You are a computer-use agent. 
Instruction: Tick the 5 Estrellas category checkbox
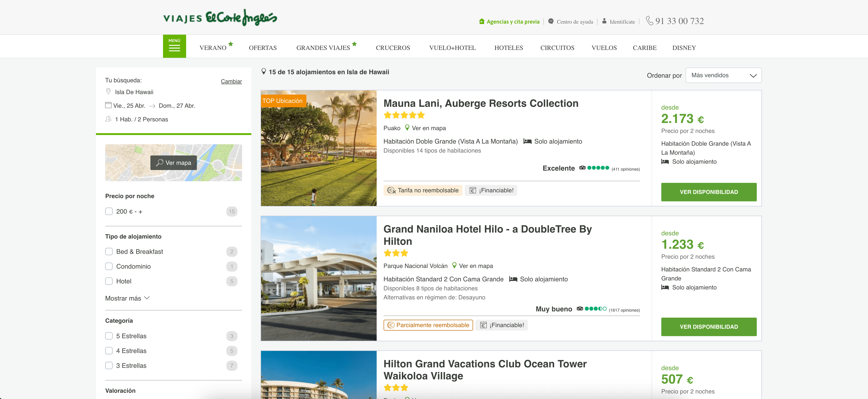point(109,336)
